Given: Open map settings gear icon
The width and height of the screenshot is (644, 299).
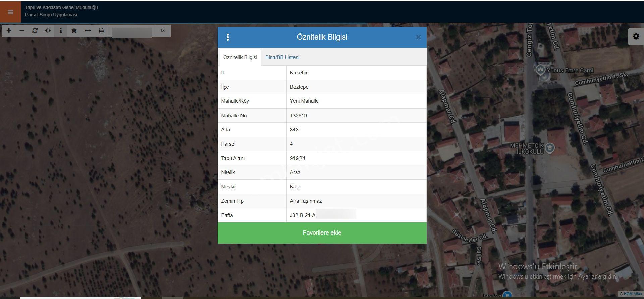Looking at the screenshot, I should 636,36.
